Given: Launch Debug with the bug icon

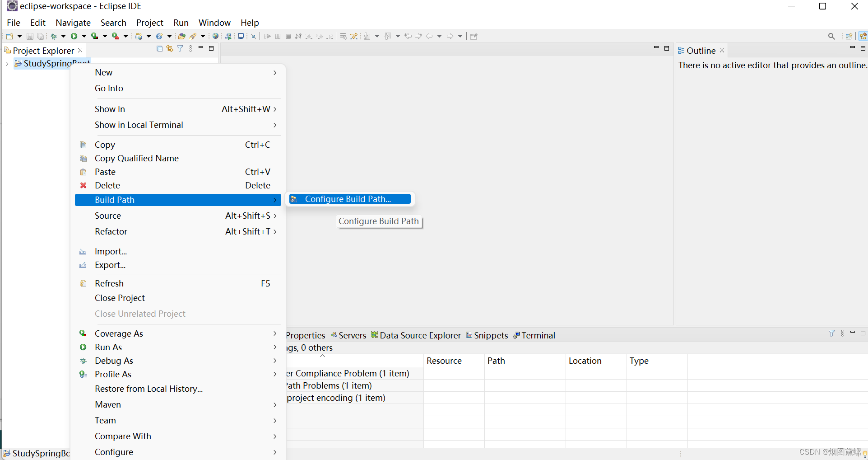Looking at the screenshot, I should click(53, 36).
